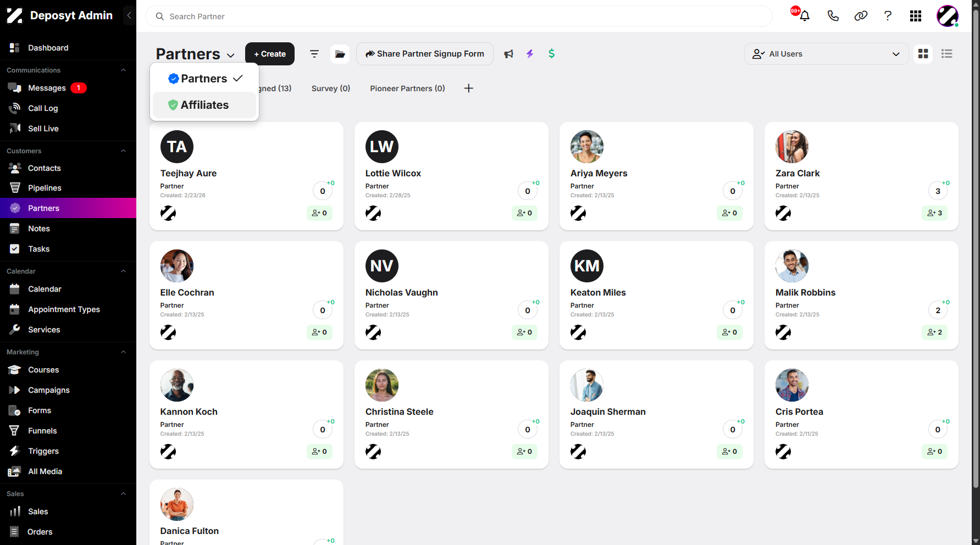Open Appointment Types in sidebar
The height and width of the screenshot is (545, 980).
click(68, 309)
